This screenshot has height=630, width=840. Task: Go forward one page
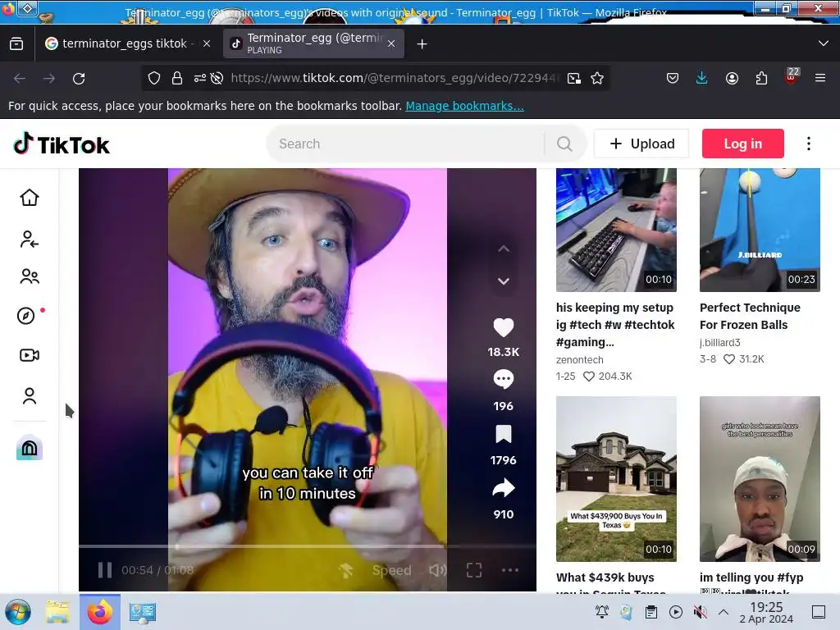(x=49, y=79)
